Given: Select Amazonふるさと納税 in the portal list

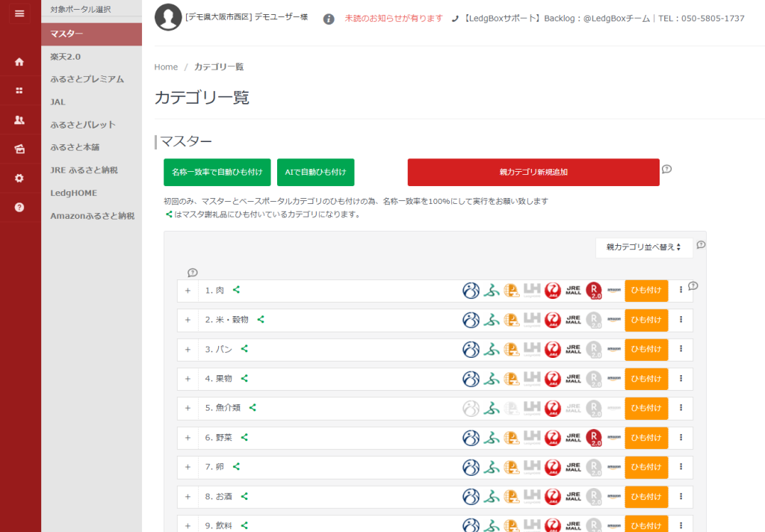Looking at the screenshot, I should coord(92,216).
